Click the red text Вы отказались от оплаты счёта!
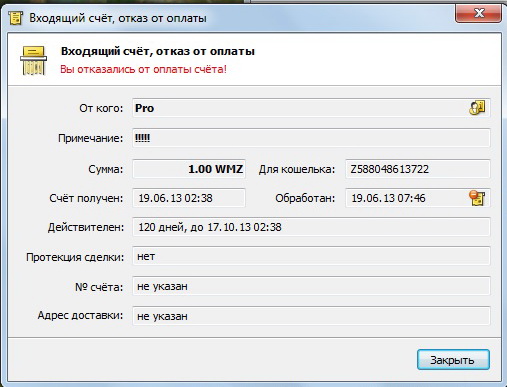This screenshot has height=387, width=507. (143, 69)
